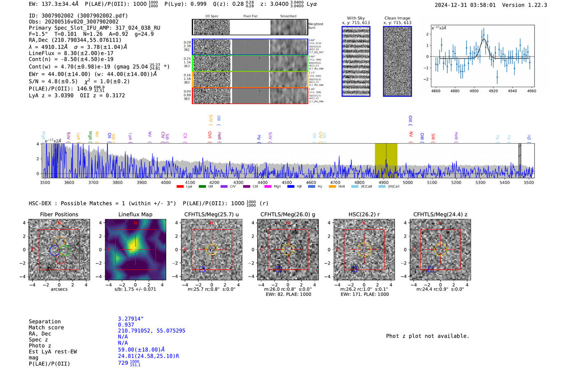The height and width of the screenshot is (392, 576).
Task: Open the Lineflux Map panel
Action: pos(135,250)
